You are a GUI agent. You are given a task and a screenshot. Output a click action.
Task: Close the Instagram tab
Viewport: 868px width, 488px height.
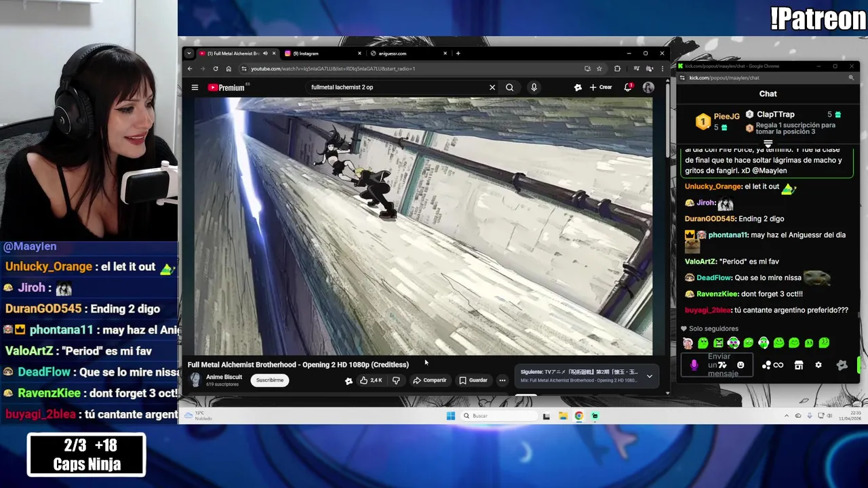pos(359,54)
